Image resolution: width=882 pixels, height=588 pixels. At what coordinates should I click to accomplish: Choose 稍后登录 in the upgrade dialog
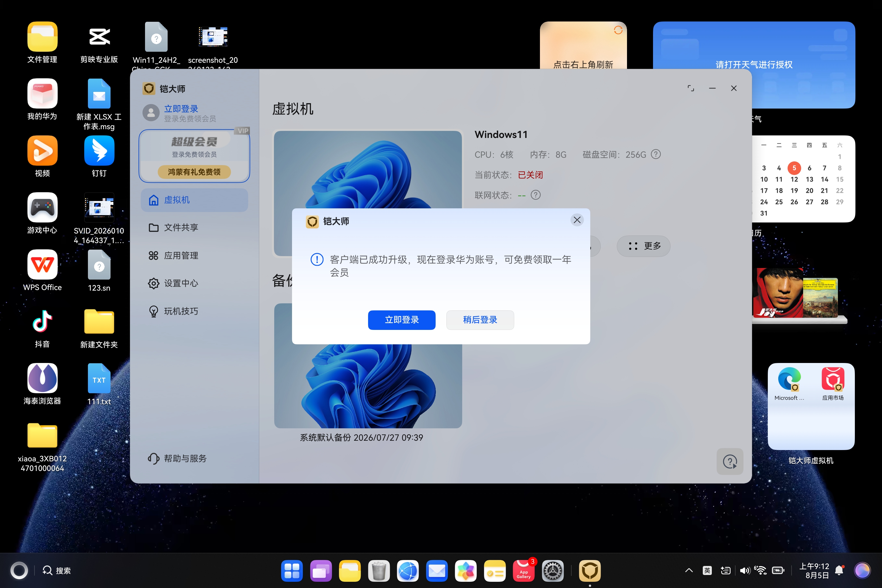tap(480, 320)
